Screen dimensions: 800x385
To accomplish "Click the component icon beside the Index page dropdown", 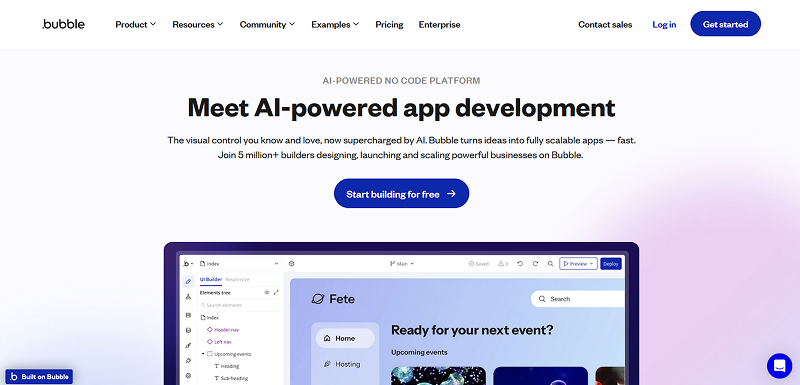I will click(x=291, y=264).
